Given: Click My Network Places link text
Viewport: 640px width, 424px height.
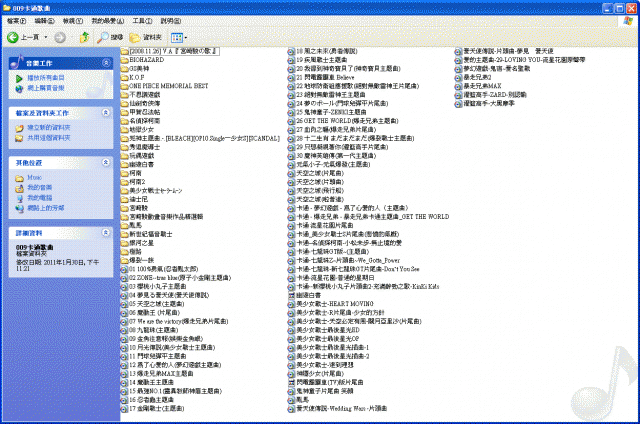Looking at the screenshot, I should (46, 208).
